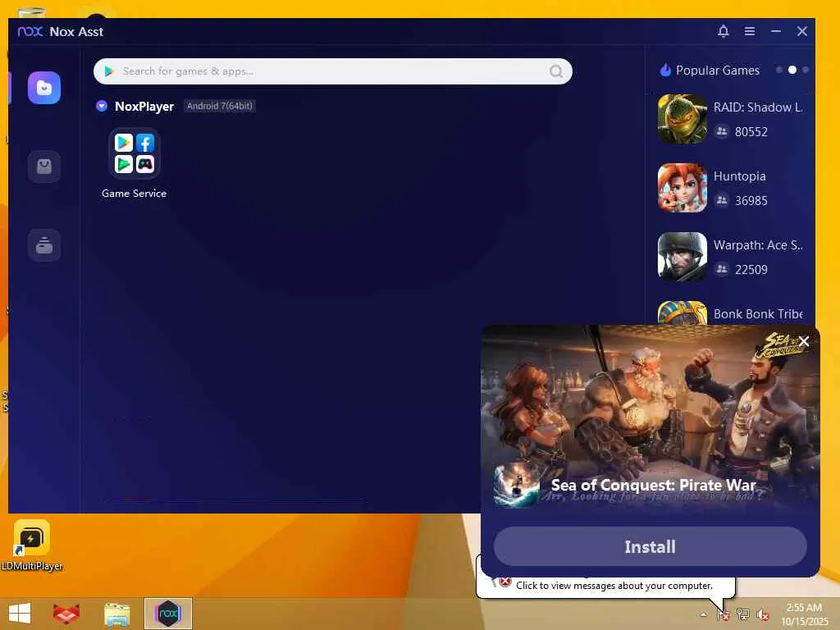The height and width of the screenshot is (630, 840).
Task: Click the 22509 player count
Action: pyautogui.click(x=751, y=269)
